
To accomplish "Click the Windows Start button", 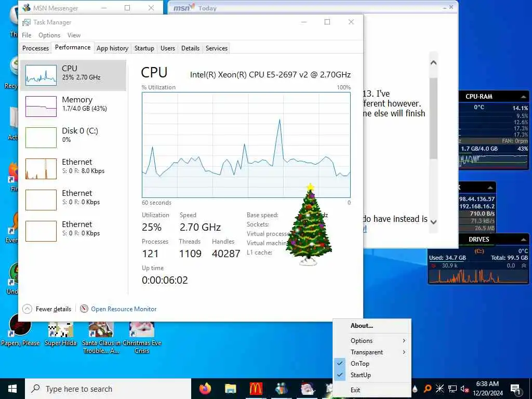I will (x=12, y=389).
